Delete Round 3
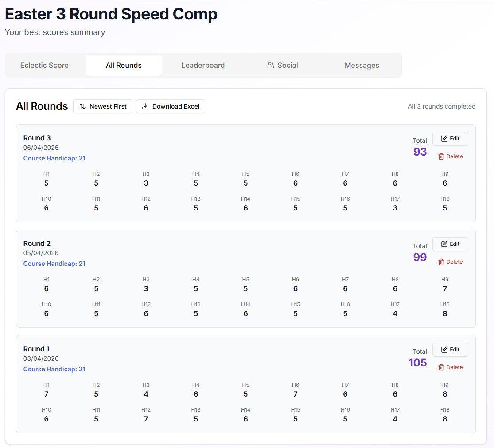 pyautogui.click(x=450, y=156)
